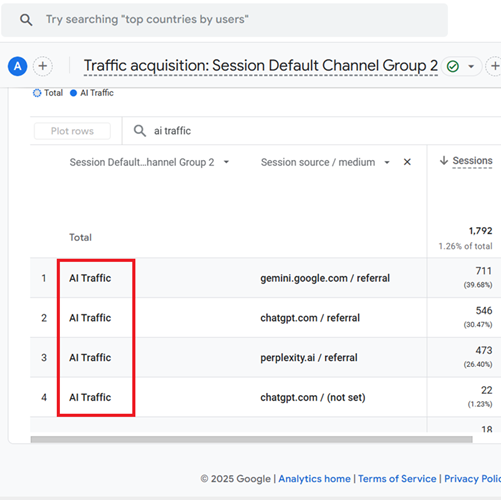Click the horizontal scrollbar below the table

click(251, 439)
